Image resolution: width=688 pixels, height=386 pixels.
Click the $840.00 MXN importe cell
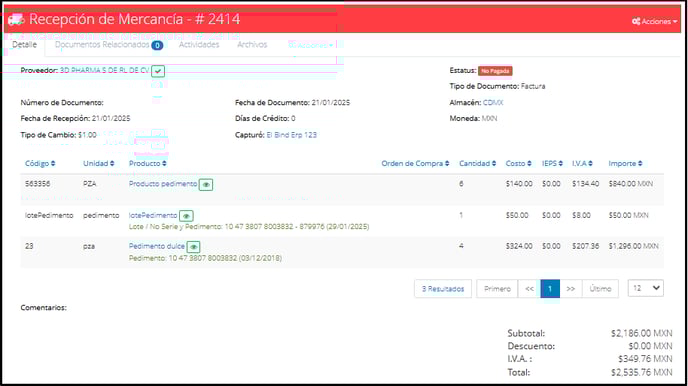click(630, 184)
